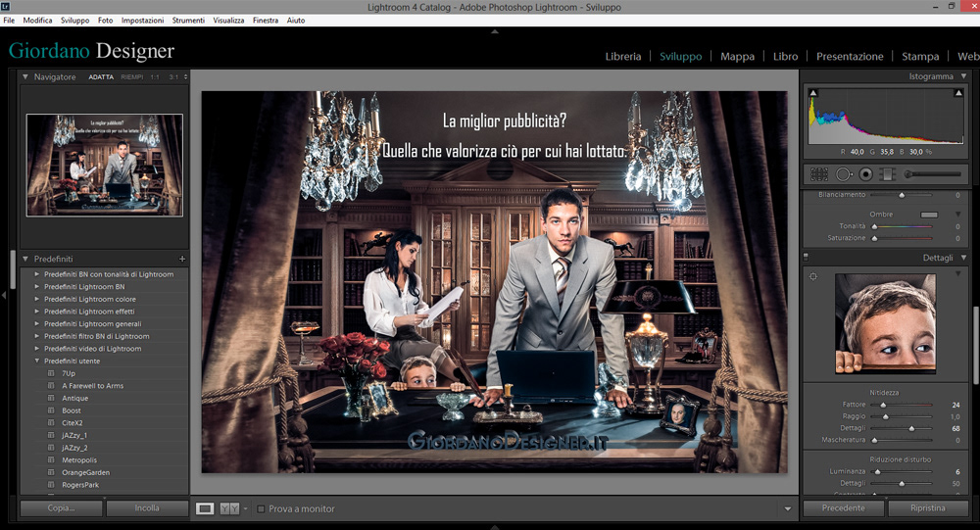Open the navigator zoom level popup arrows
The width and height of the screenshot is (980, 530).
click(185, 76)
